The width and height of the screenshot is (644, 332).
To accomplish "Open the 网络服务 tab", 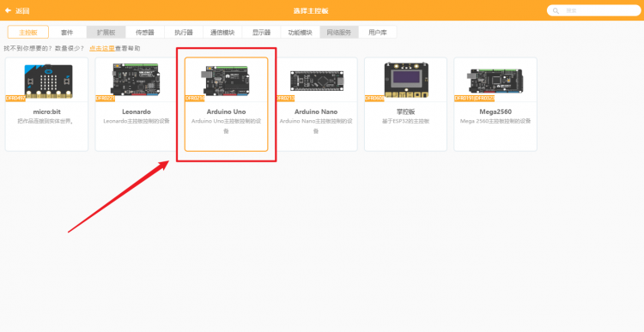I will (339, 32).
